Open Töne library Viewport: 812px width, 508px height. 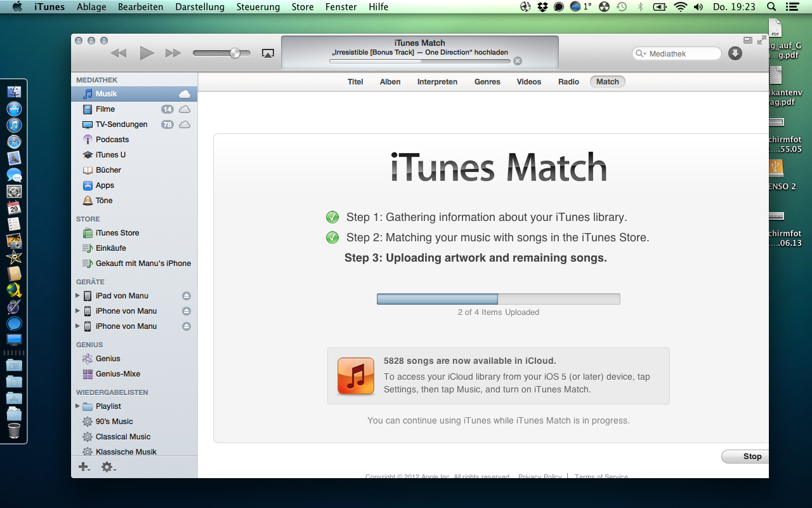(134, 201)
